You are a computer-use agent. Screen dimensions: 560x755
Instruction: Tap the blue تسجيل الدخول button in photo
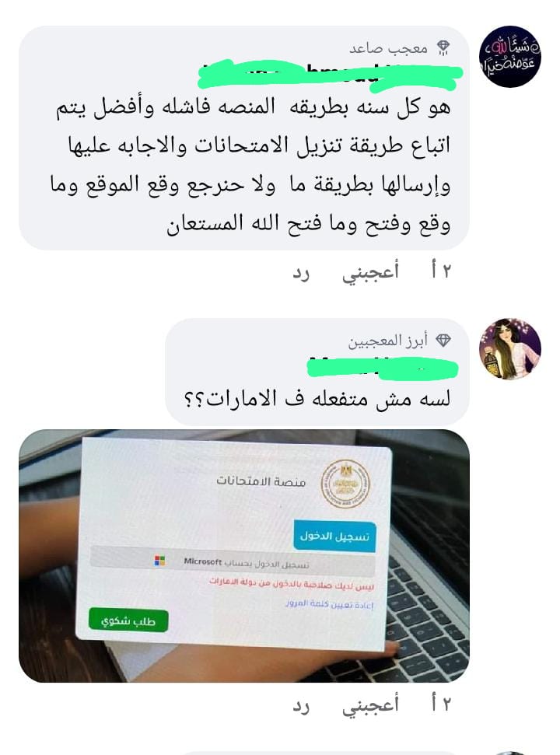click(334, 537)
